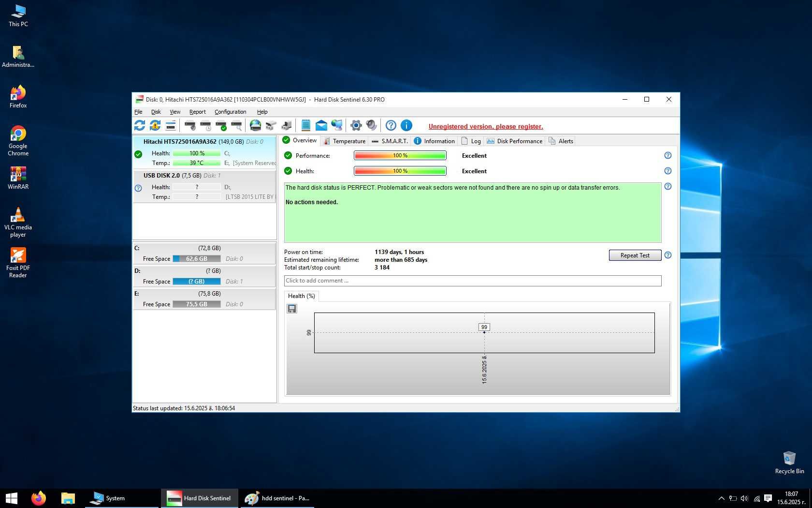Open preferences via the gear icon
The width and height of the screenshot is (812, 508).
coord(356,126)
